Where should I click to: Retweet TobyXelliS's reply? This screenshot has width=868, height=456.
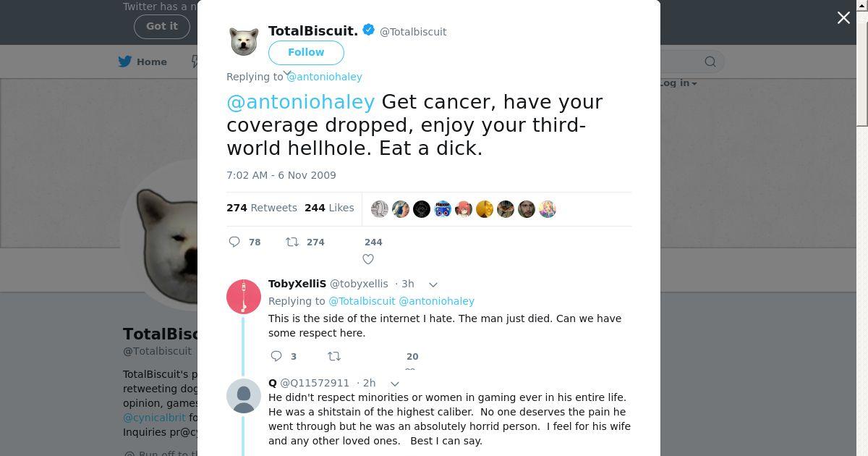point(334,356)
